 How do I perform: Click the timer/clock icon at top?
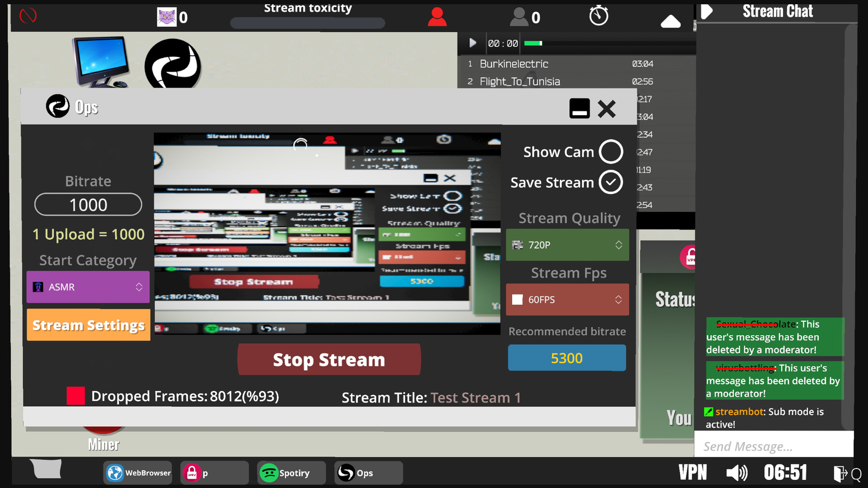[x=598, y=17]
